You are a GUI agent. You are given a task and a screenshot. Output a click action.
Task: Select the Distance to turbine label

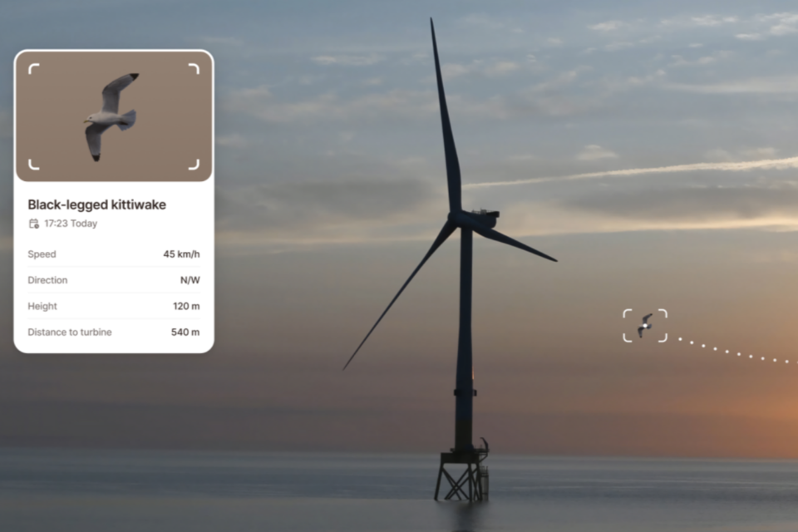[x=69, y=332]
